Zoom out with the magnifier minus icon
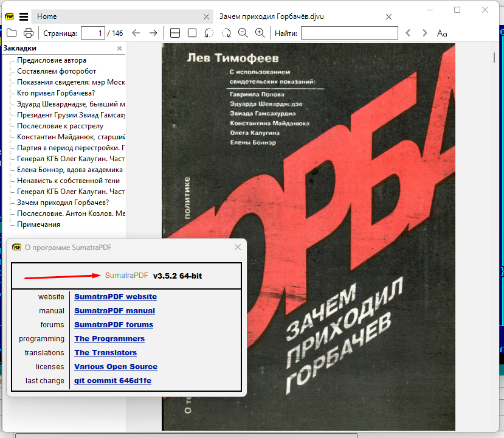 pos(243,33)
